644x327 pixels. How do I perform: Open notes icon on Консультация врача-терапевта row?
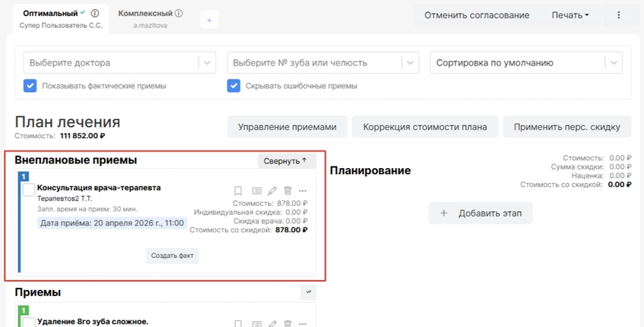(x=257, y=191)
